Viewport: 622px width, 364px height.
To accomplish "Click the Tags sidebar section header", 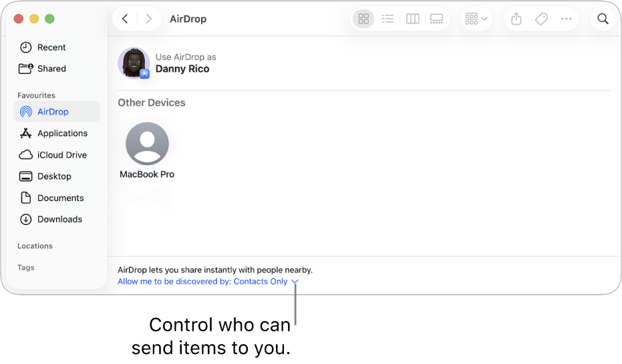I will click(26, 267).
